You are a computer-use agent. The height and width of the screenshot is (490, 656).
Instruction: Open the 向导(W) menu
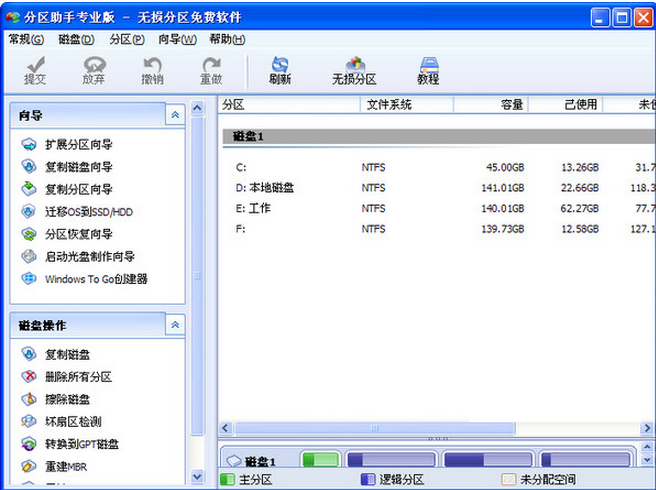pyautogui.click(x=177, y=39)
